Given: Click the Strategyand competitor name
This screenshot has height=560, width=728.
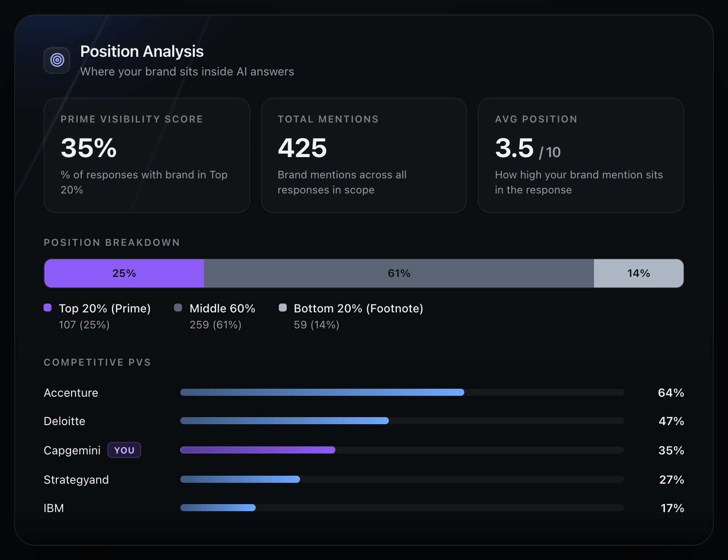Looking at the screenshot, I should 76,480.
